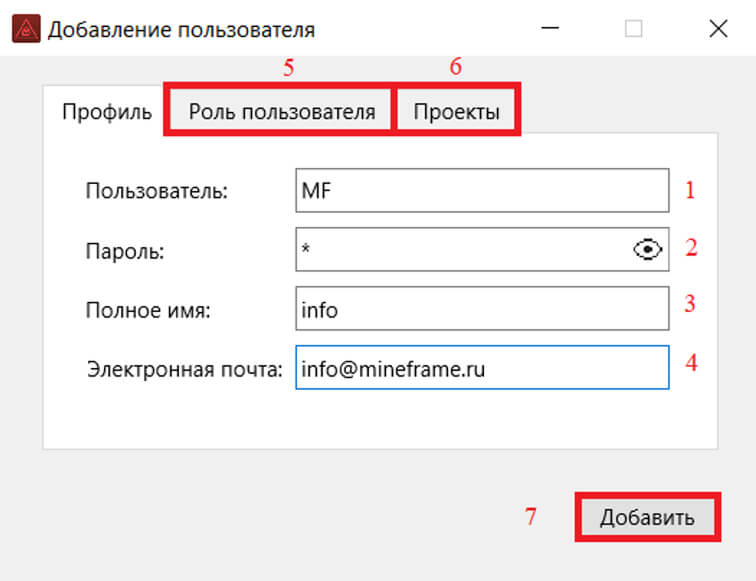Click the Mineframe app icon in title bar
The height and width of the screenshot is (581, 756).
26,29
